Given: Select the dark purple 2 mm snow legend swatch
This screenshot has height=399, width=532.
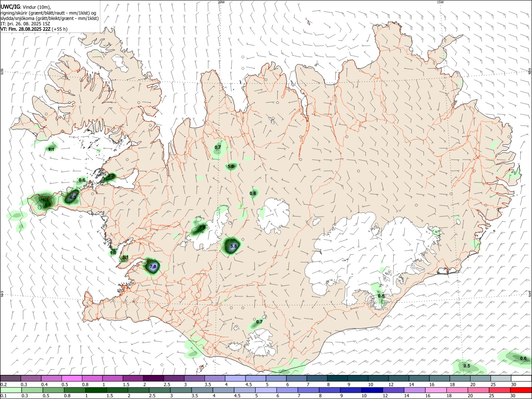Looking at the screenshot, I should point(153,378).
